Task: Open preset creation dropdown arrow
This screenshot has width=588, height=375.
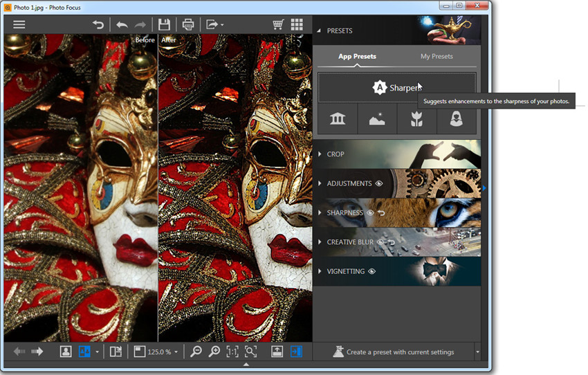Action: [x=477, y=351]
